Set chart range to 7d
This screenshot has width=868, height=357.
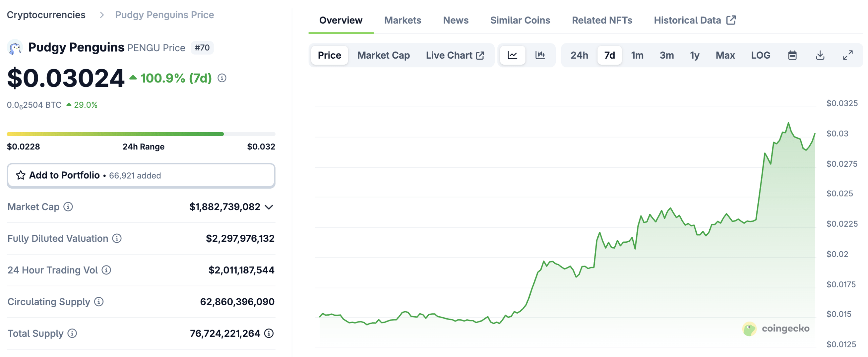pyautogui.click(x=609, y=55)
